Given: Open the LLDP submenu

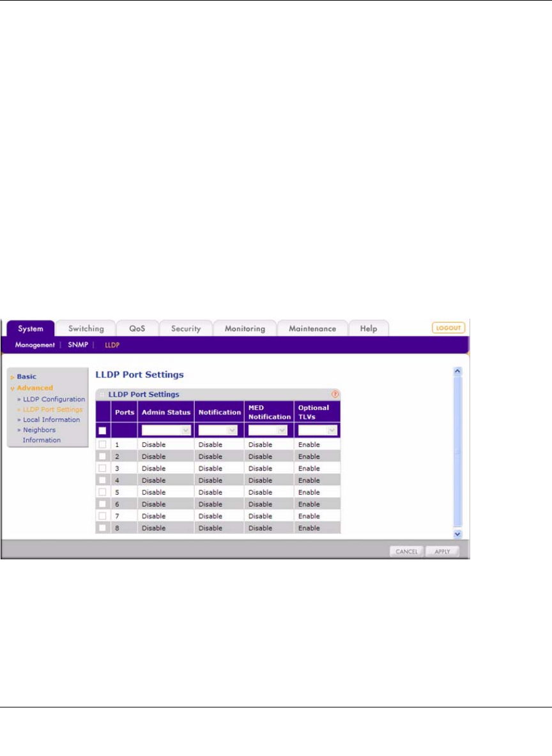Looking at the screenshot, I should (112, 345).
